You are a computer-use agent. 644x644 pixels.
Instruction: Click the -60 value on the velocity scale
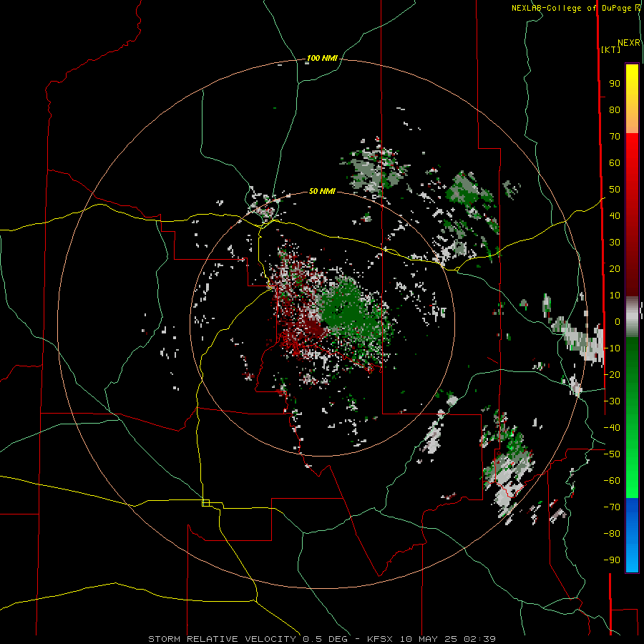[612, 481]
